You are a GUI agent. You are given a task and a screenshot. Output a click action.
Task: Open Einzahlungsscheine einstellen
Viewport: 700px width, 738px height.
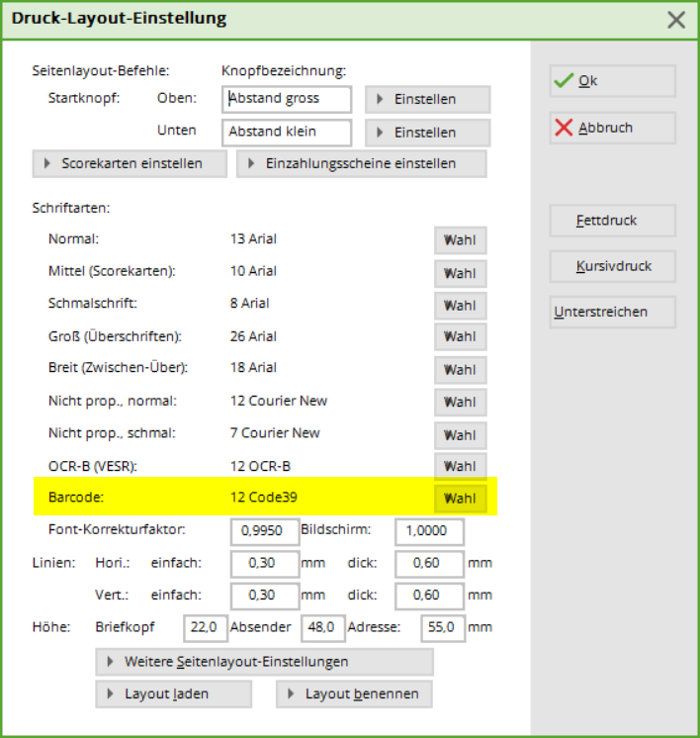point(361,163)
